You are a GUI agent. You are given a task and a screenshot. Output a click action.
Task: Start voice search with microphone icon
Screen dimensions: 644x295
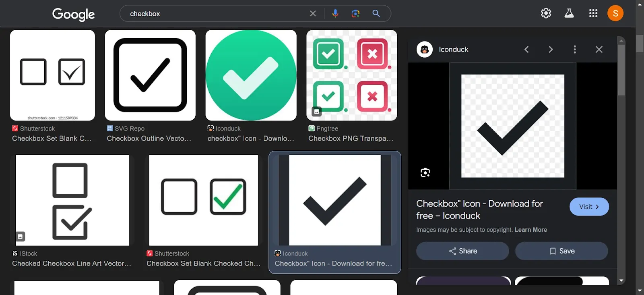tap(335, 13)
